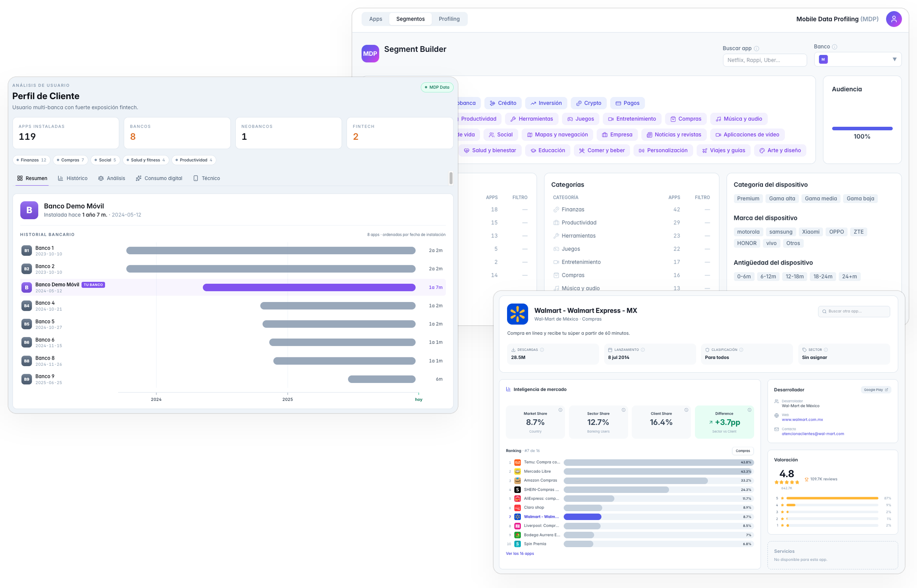Click the Ver las 16 apps link
The image size is (917, 588).
(x=520, y=554)
